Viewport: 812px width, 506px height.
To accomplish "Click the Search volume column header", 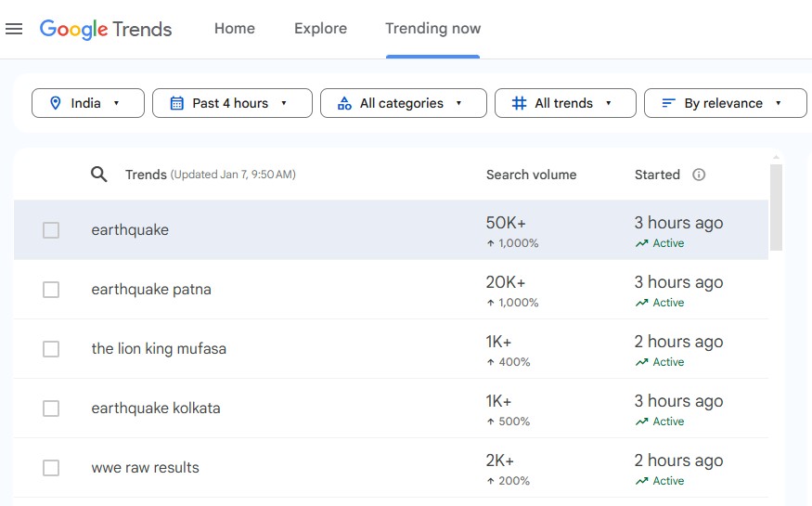I will 532,175.
